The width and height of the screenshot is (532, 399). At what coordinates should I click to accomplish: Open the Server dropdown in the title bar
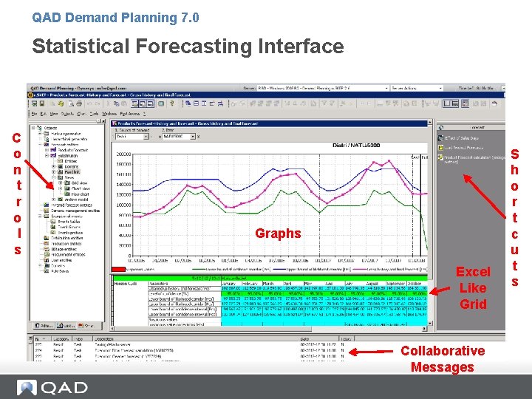click(x=386, y=88)
